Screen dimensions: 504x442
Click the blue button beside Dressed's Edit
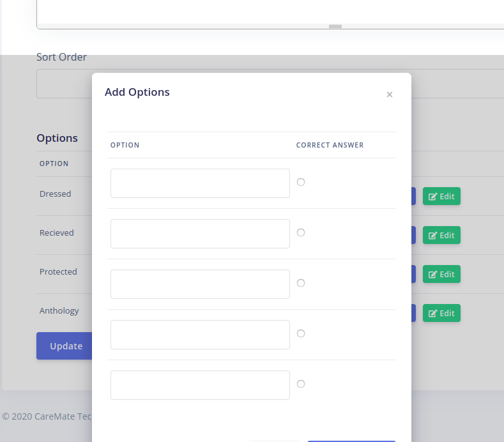coord(413,196)
